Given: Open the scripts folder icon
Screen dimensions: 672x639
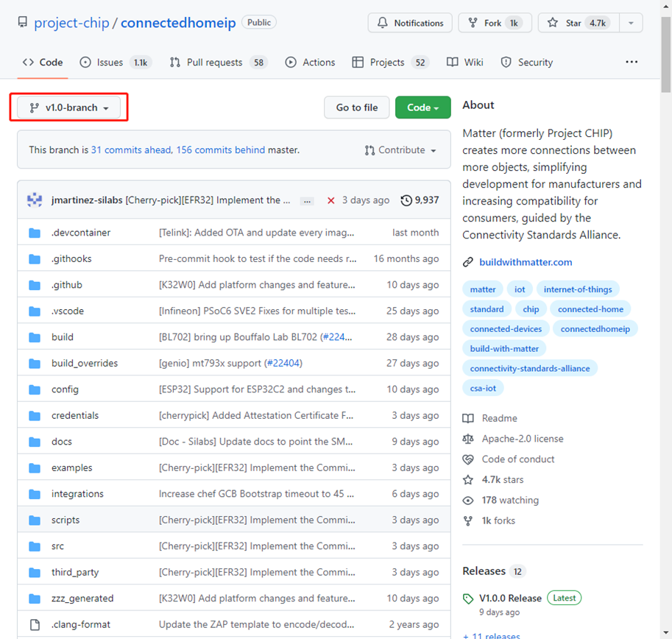Looking at the screenshot, I should [x=35, y=520].
